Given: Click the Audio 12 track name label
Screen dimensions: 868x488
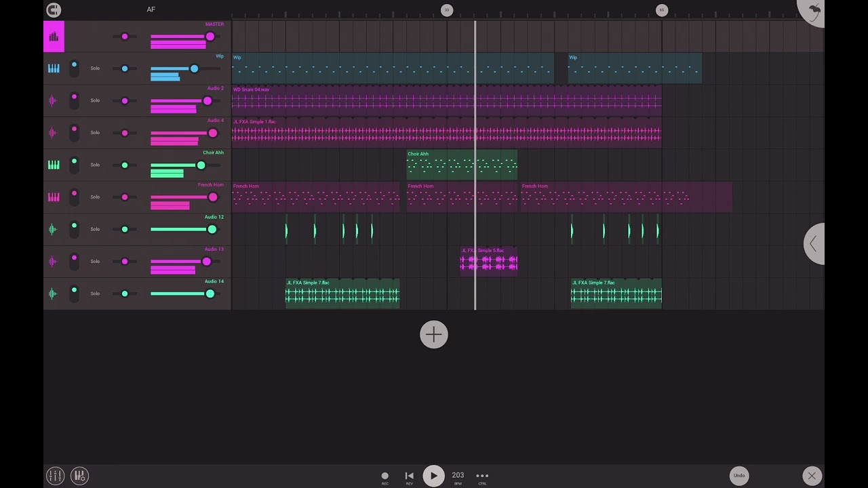Looking at the screenshot, I should pyautogui.click(x=214, y=217).
